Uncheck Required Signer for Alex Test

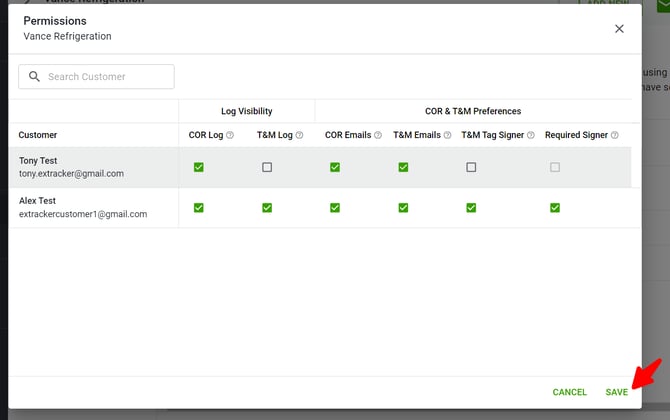click(x=555, y=208)
